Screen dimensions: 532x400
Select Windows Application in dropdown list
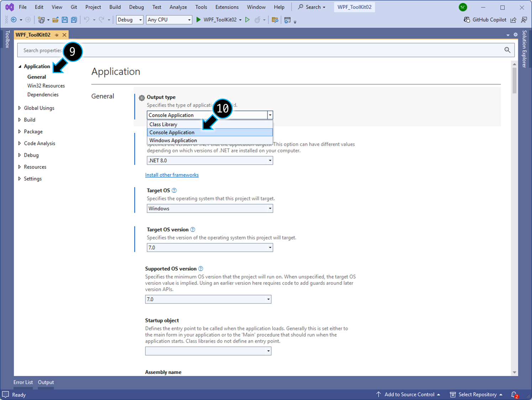tap(210, 140)
